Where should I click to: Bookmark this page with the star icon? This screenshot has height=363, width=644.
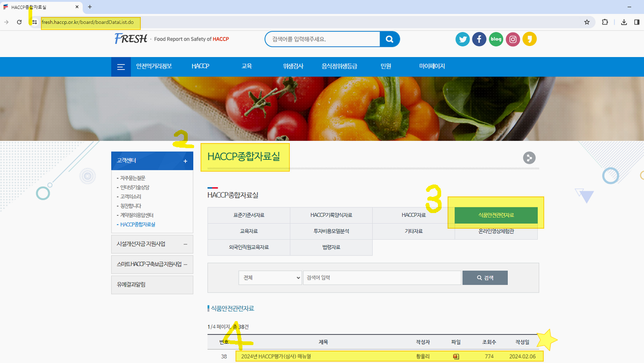tap(587, 22)
